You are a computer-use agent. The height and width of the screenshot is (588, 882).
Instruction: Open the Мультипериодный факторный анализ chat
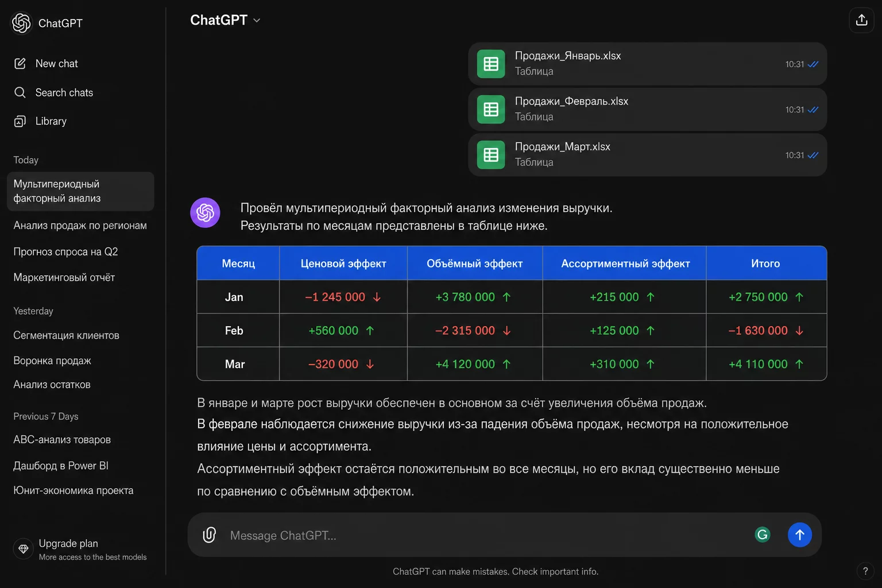point(80,191)
